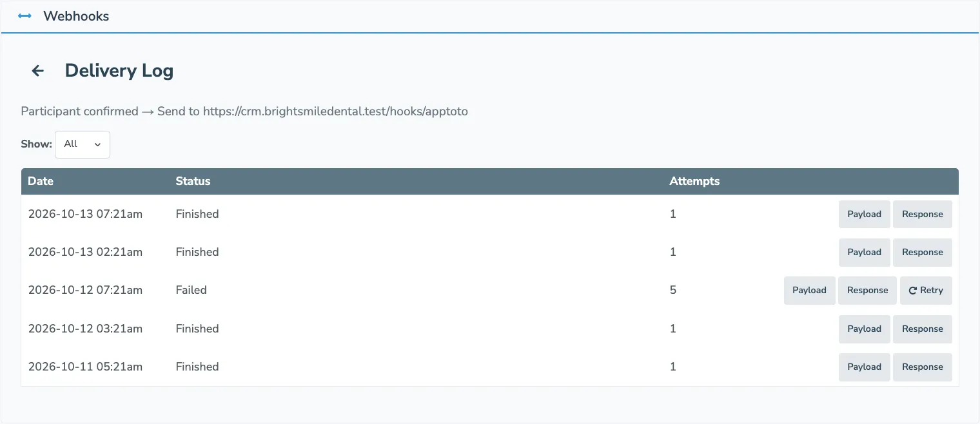Image resolution: width=980 pixels, height=424 pixels.
Task: View Response for 2026-10-12 03:21am delivery
Action: 922,329
